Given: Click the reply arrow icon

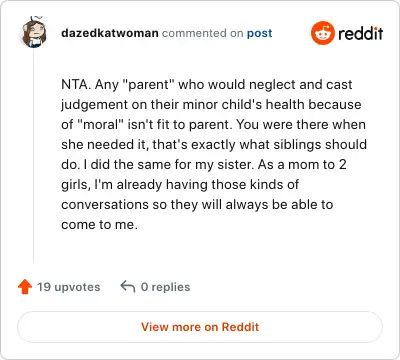Looking at the screenshot, I should click(x=128, y=286).
